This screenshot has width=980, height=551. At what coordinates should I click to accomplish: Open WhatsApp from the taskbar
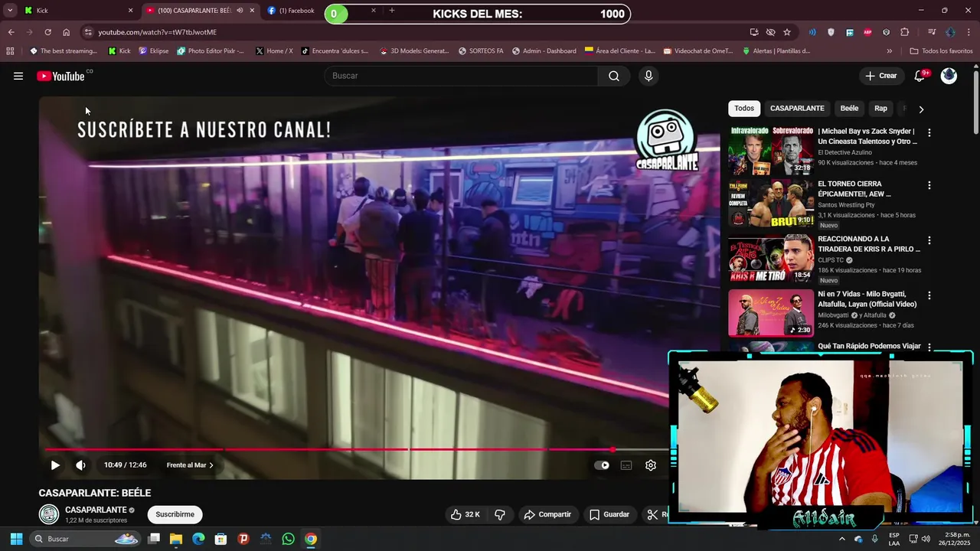tap(288, 539)
